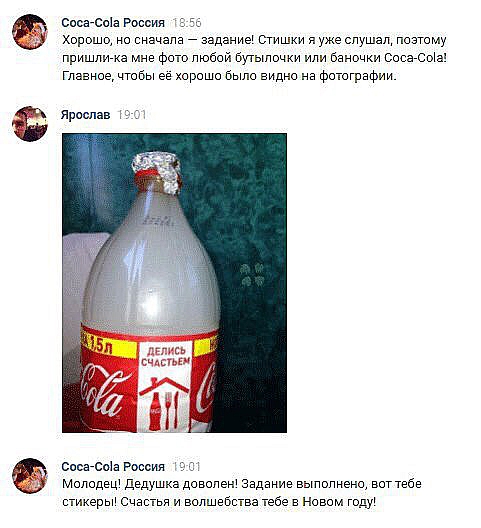This screenshot has width=481, height=528.
Task: Select the text "Молодец! Дедушка доволен!"
Action: pos(150,484)
